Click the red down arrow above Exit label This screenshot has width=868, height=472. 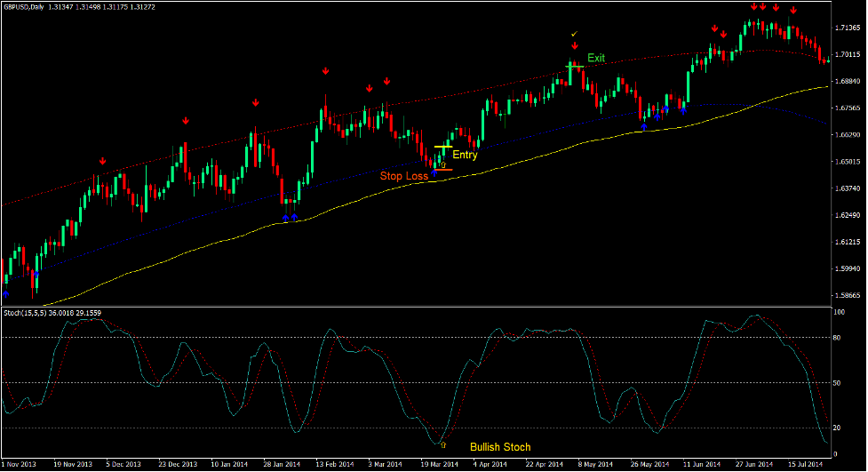click(x=574, y=45)
